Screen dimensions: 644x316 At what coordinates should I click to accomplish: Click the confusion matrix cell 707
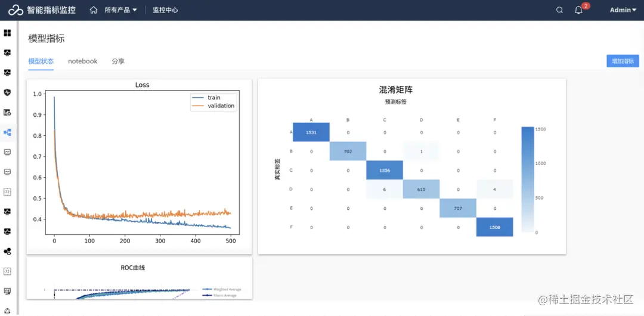pyautogui.click(x=458, y=208)
